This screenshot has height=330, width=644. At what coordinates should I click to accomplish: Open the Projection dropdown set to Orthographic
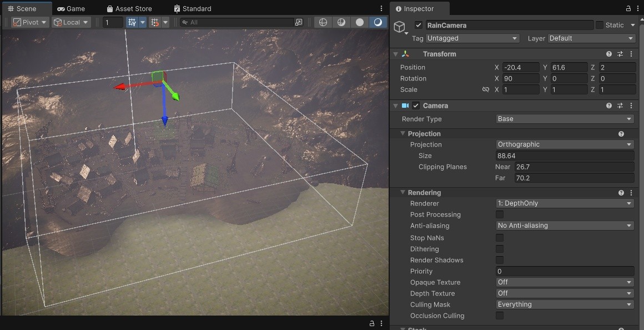pos(565,144)
